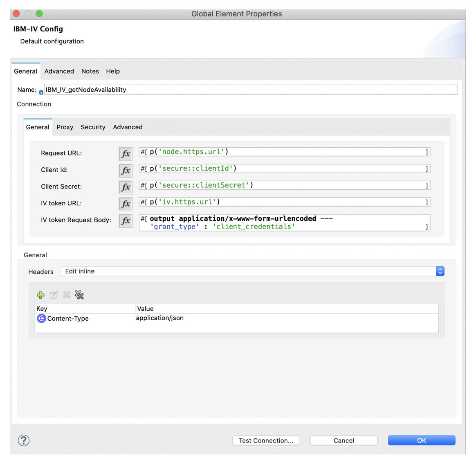Add a new header with green plus
Screen dimensions: 476x463
tap(40, 295)
